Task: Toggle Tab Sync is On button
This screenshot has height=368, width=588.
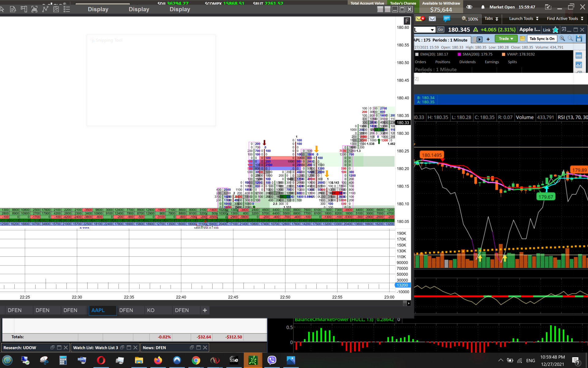Action: 542,39
